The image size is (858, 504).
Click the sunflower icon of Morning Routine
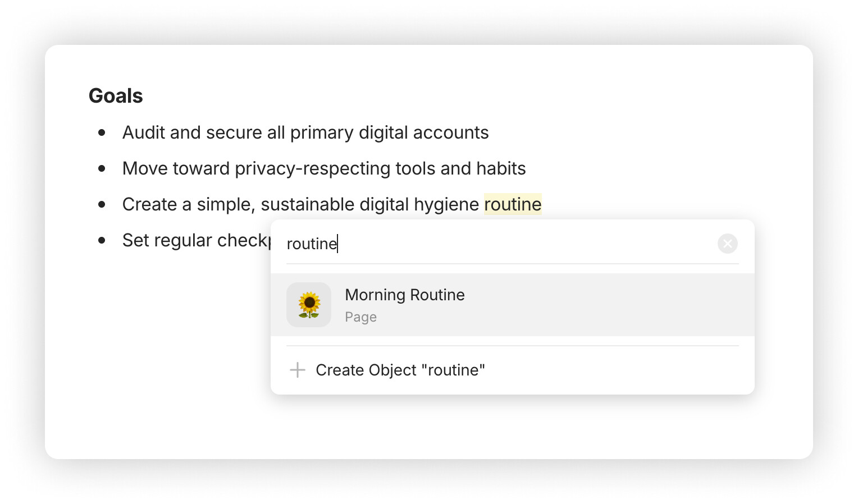(309, 305)
